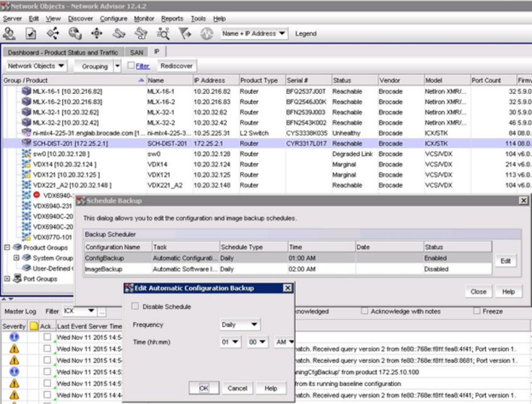The width and height of the screenshot is (532, 404).
Task: Check Ack box for fea8:8681 log row
Action: pyautogui.click(x=47, y=360)
